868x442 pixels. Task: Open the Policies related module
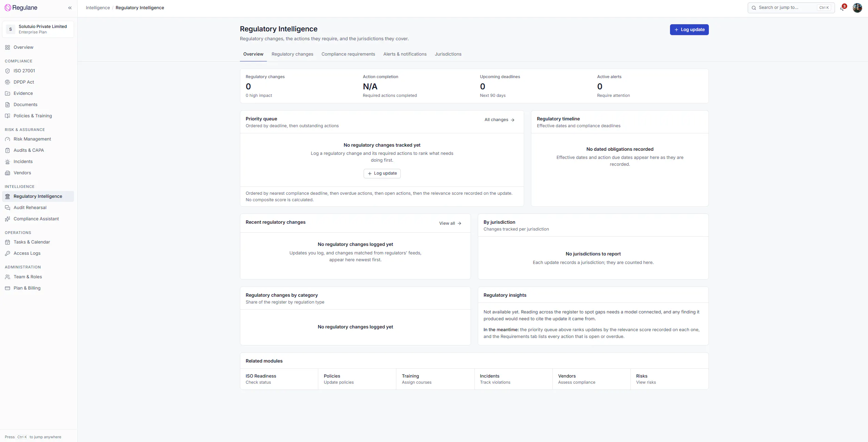[357, 379]
